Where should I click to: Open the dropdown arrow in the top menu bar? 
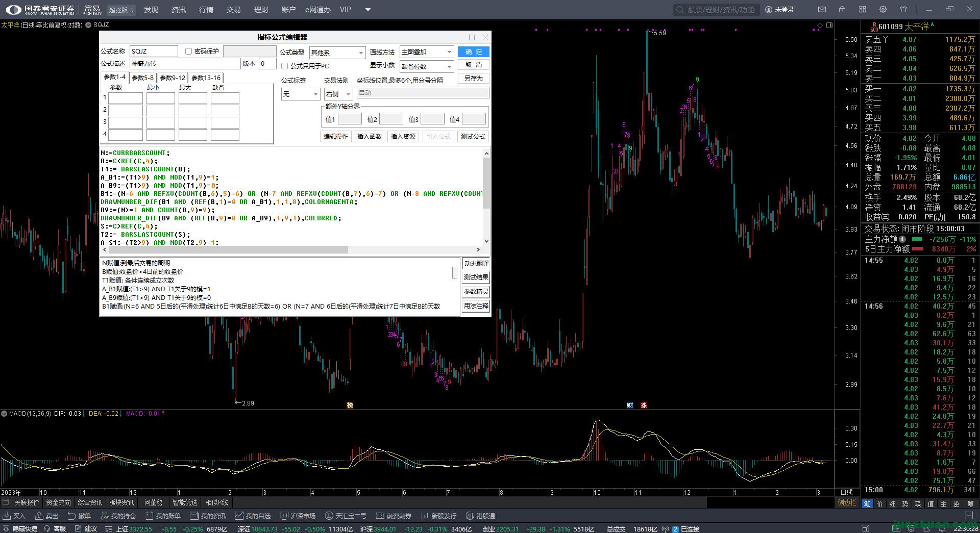point(367,10)
